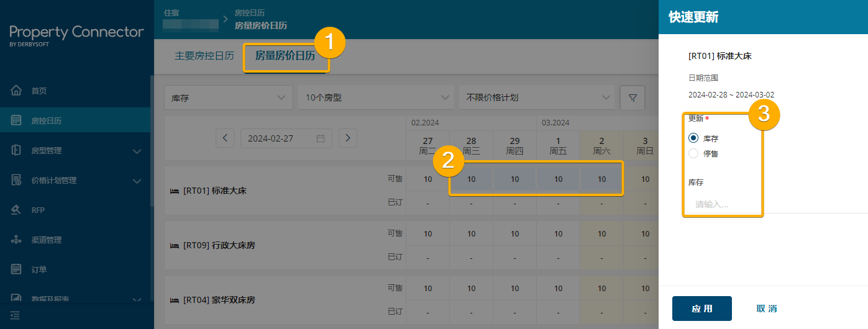Click the 渠道管理 sidebar icon
Screen dimensions: 868x329
(17, 240)
